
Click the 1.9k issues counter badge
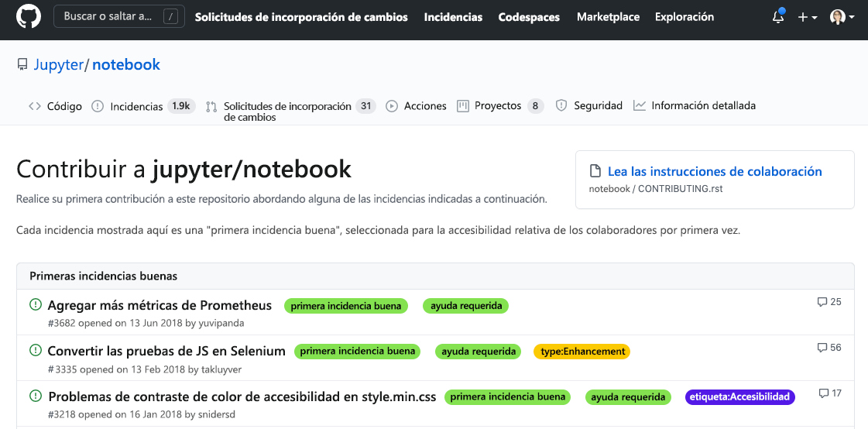coord(181,106)
